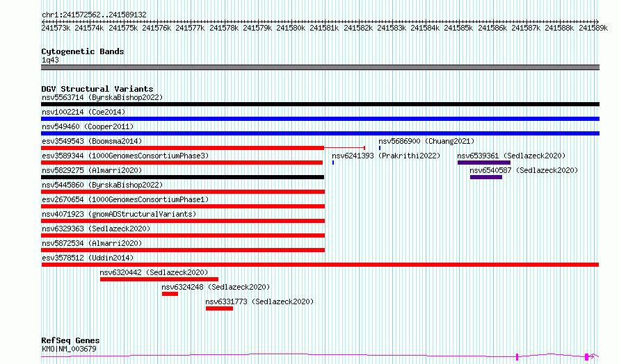619x364 pixels.
Task: Select the esv2670654 (1000GenomesConsortiumPhase1) label
Action: click(125, 199)
